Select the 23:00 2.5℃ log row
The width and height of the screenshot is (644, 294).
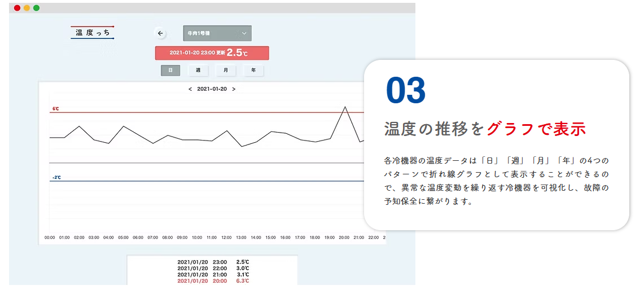[213, 262]
